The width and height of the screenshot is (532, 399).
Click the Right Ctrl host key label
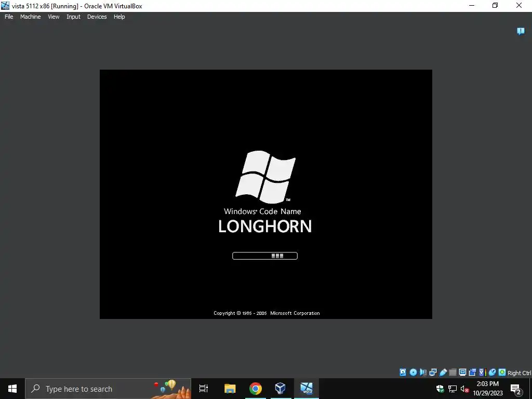520,373
